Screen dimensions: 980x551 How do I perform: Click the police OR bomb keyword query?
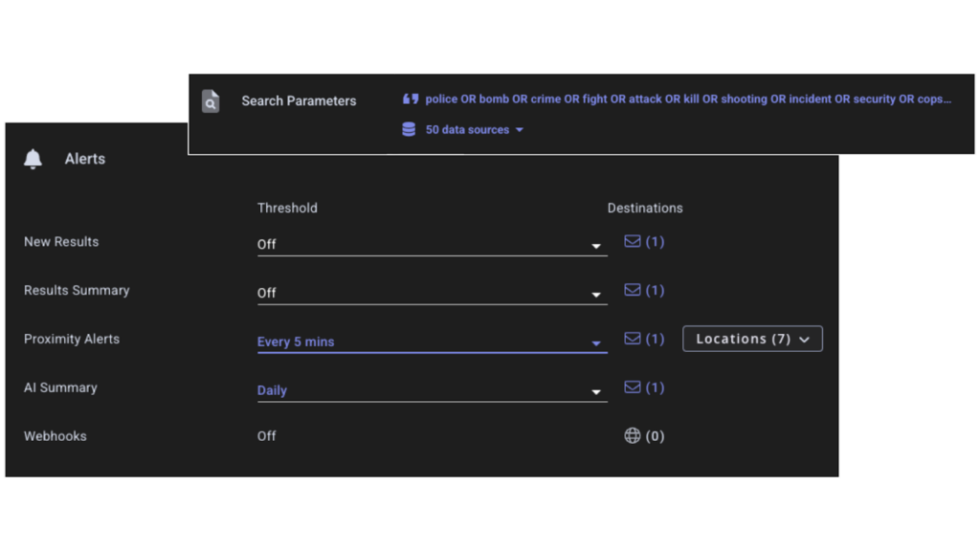(688, 99)
